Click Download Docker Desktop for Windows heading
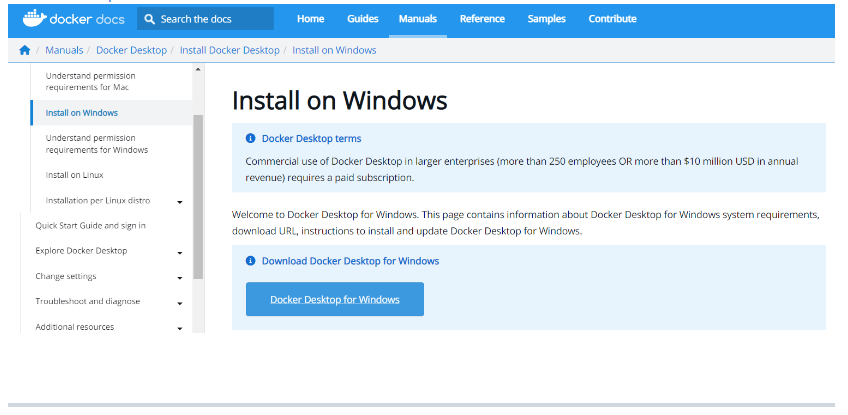This screenshot has width=848, height=415. pyautogui.click(x=350, y=261)
